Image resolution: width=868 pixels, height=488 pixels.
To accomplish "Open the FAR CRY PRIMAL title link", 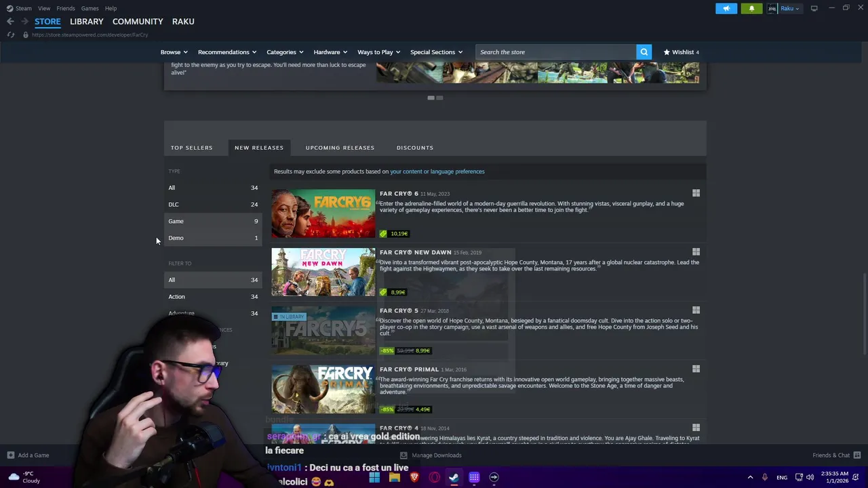I will tap(409, 369).
